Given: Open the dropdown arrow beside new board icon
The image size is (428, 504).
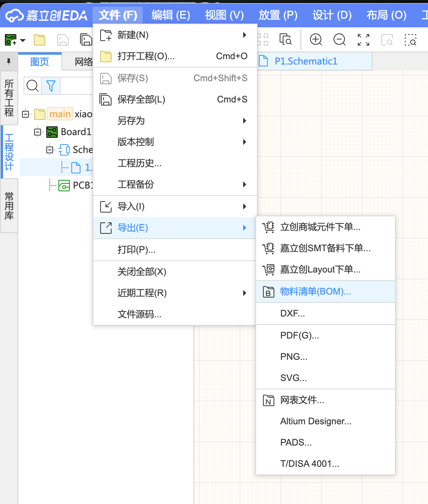Looking at the screenshot, I should (x=23, y=40).
